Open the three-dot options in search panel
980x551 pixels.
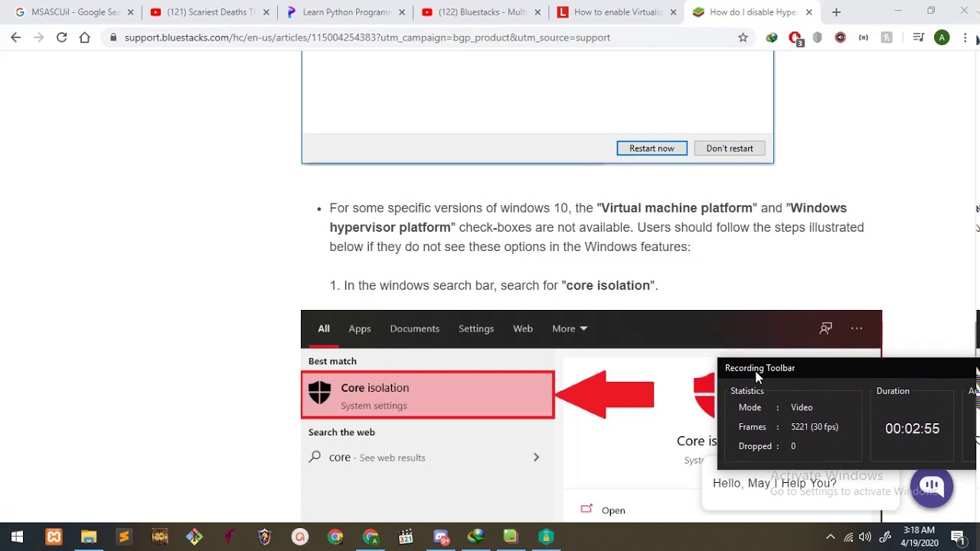[857, 328]
